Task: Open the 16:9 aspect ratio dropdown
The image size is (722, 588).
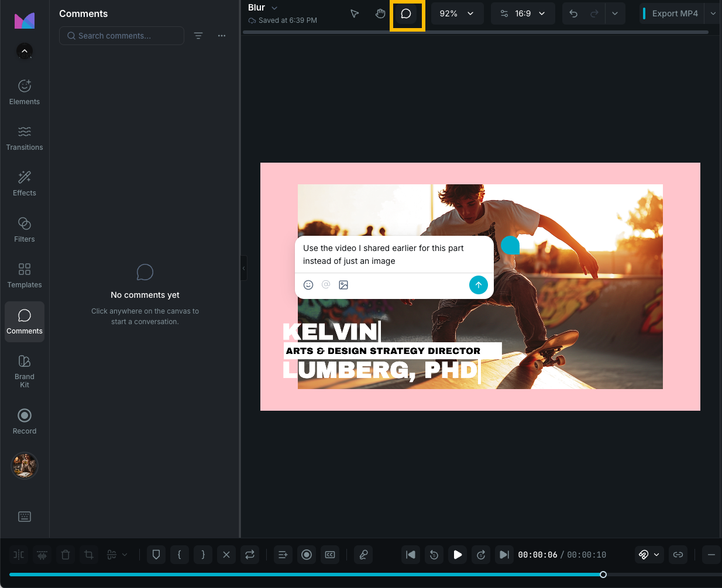Action: 523,13
